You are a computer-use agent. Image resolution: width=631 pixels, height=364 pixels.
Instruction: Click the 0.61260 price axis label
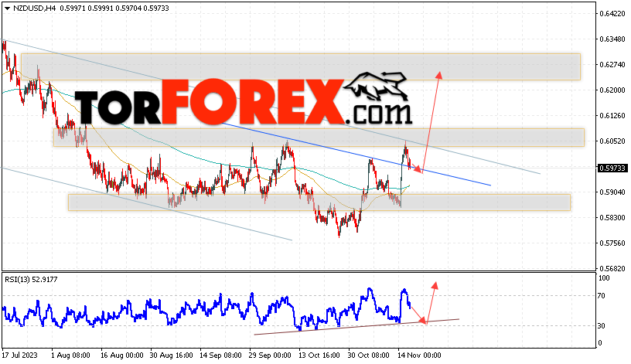[x=612, y=116]
